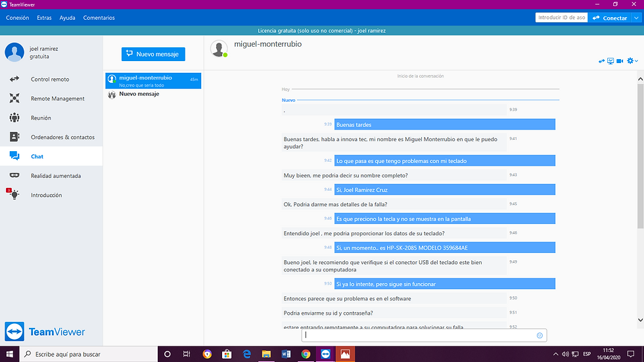Click TeamViewer icon on taskbar

pyautogui.click(x=325, y=354)
